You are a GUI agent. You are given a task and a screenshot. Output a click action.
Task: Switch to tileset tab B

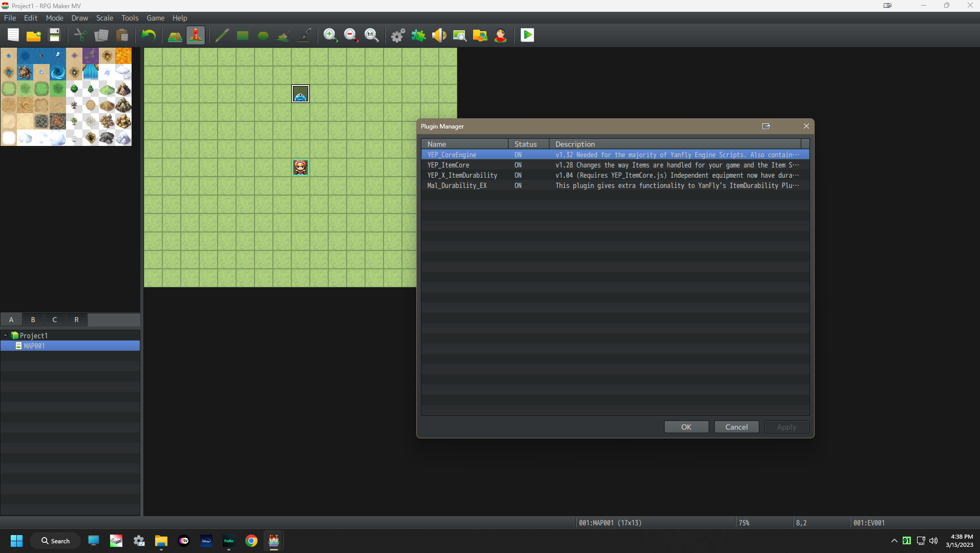(33, 320)
